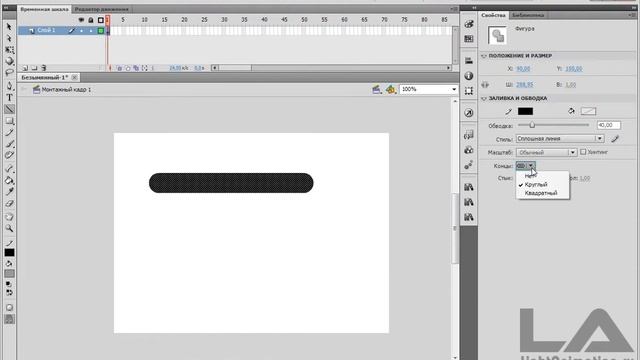Switch to the Временная шкала tab
This screenshot has height=360, width=640.
click(44, 9)
